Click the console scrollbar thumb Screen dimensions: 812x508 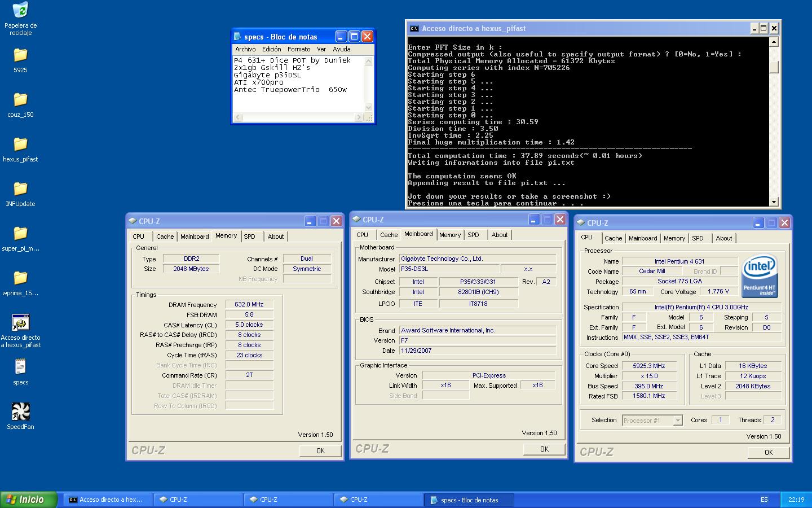774,67
